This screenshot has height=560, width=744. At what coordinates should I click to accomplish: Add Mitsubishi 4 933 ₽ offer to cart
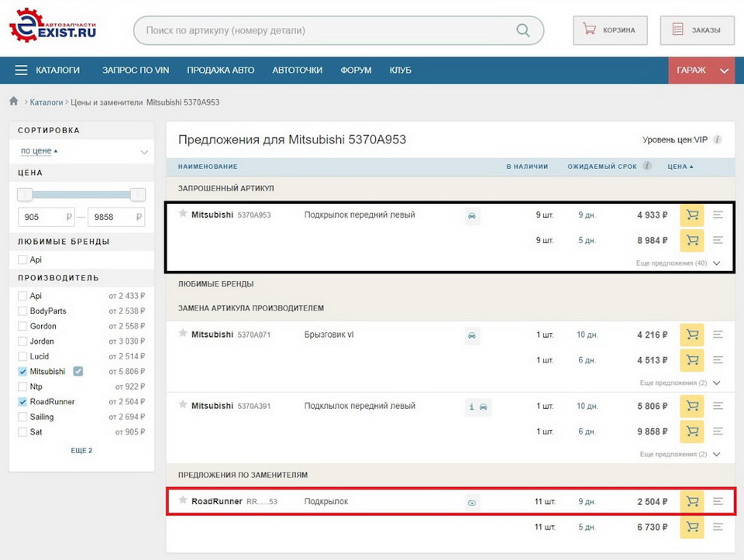[x=691, y=215]
